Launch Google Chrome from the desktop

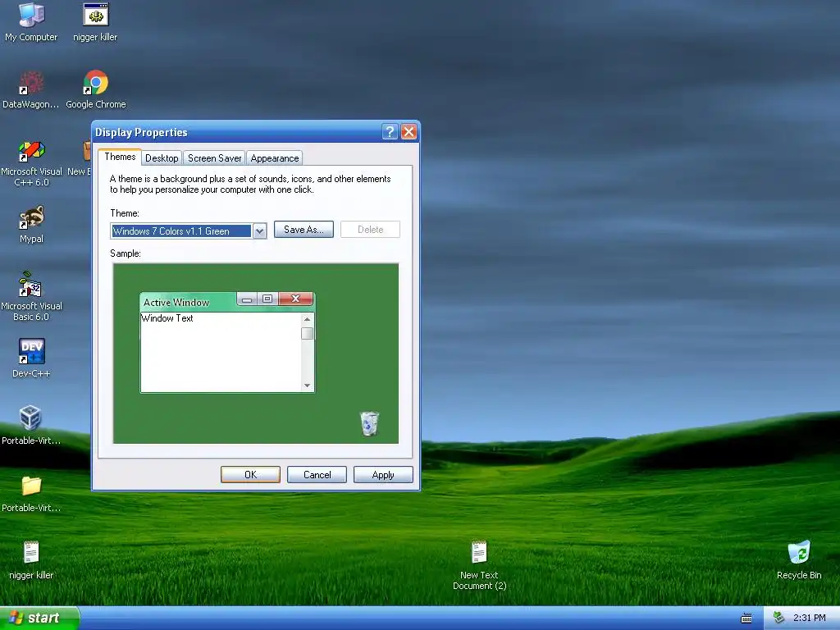tap(96, 89)
